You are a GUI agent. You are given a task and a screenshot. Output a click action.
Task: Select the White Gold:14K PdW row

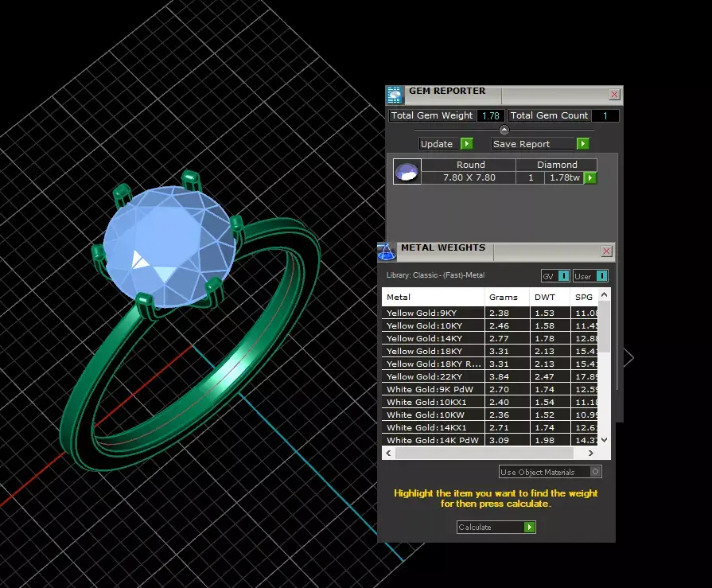point(490,440)
